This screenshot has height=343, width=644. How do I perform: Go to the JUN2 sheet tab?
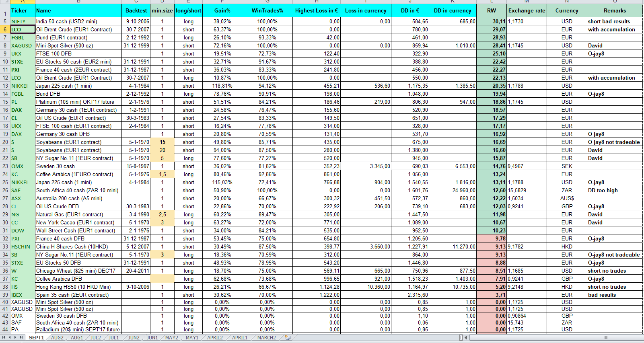134,338
